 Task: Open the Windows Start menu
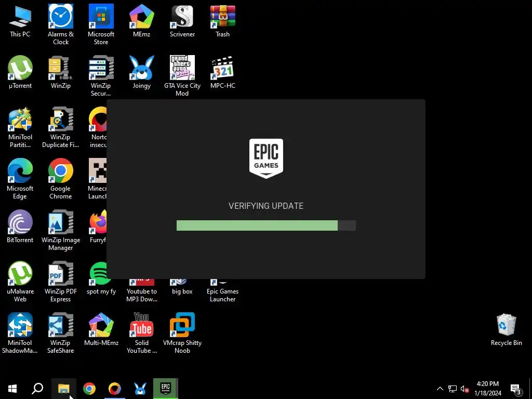point(12,389)
